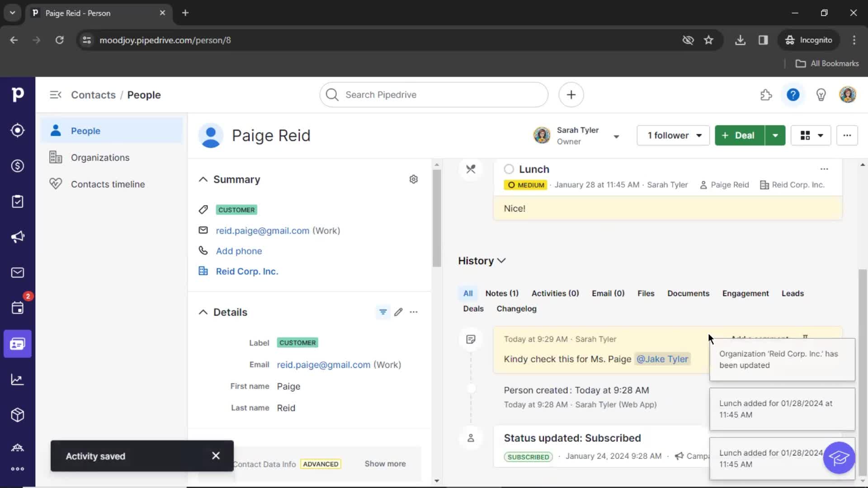Image resolution: width=868 pixels, height=488 pixels.
Task: Open Deals dollar icon in sidebar
Action: click(x=18, y=166)
